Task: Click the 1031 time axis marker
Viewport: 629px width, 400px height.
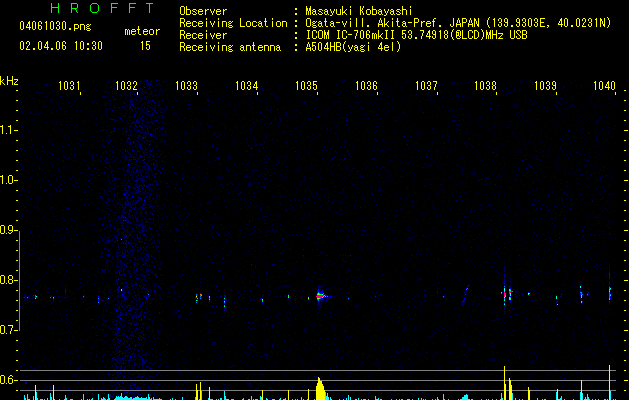Action: [69, 85]
